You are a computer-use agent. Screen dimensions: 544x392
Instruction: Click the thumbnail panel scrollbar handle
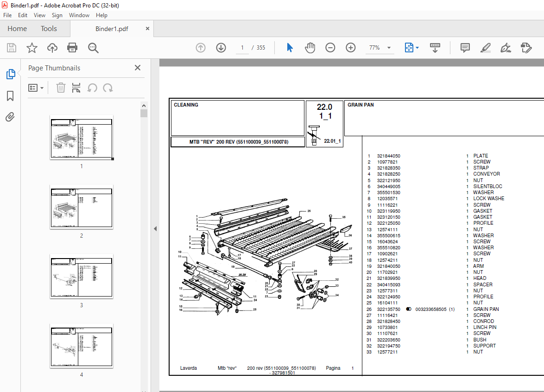(144, 114)
